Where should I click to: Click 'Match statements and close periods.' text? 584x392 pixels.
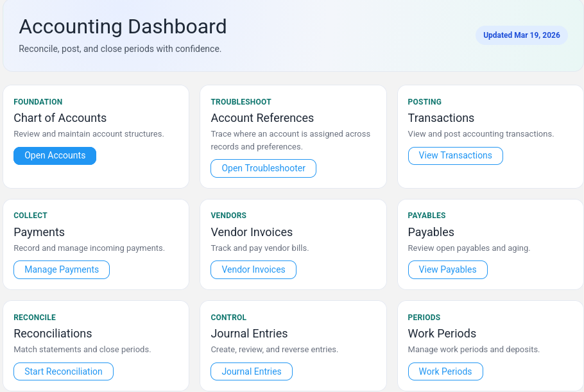[x=82, y=350]
